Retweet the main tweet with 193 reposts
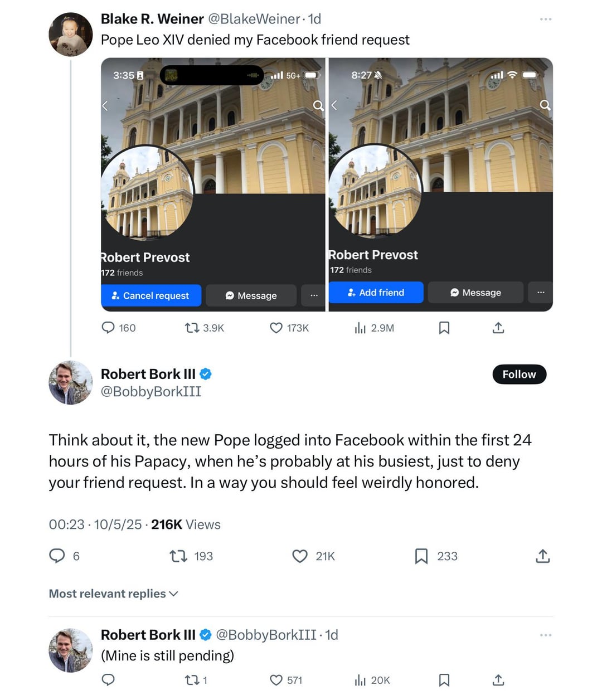Image resolution: width=602 pixels, height=700 pixels. (178, 556)
